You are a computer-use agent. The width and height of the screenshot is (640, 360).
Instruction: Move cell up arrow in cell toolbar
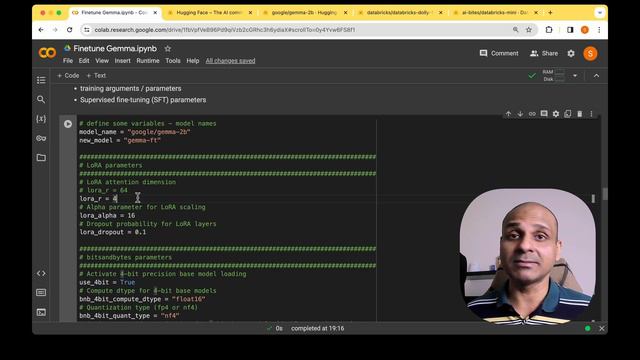(x=509, y=114)
